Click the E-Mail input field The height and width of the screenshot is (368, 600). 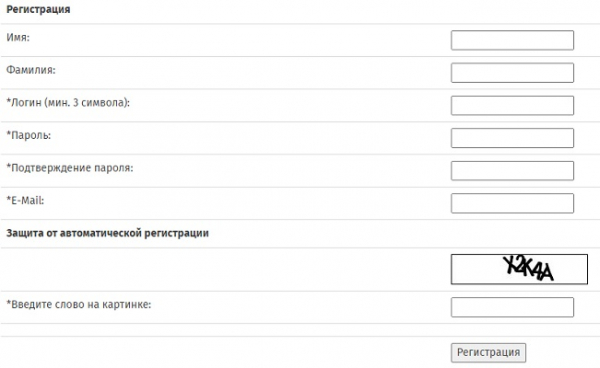point(512,203)
